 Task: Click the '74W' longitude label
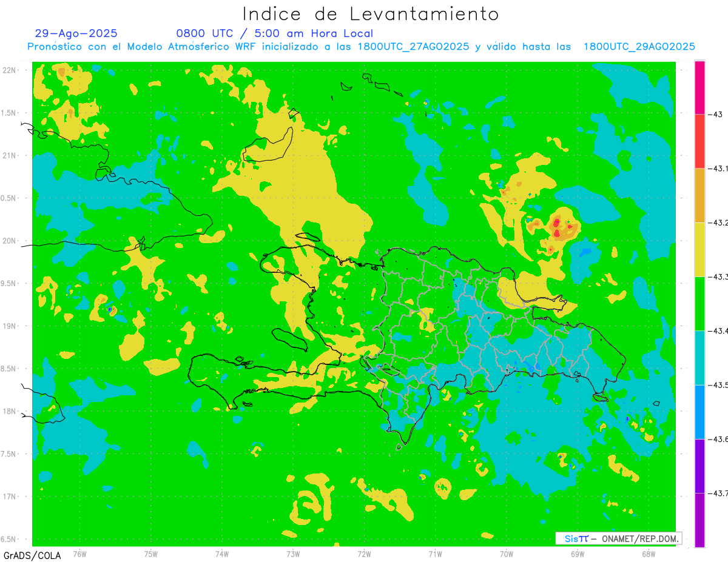click(x=222, y=554)
